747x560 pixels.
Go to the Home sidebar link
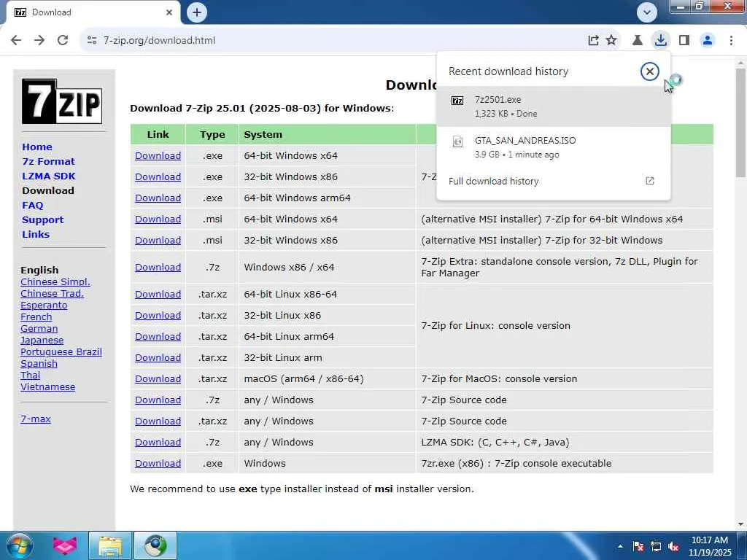37,147
